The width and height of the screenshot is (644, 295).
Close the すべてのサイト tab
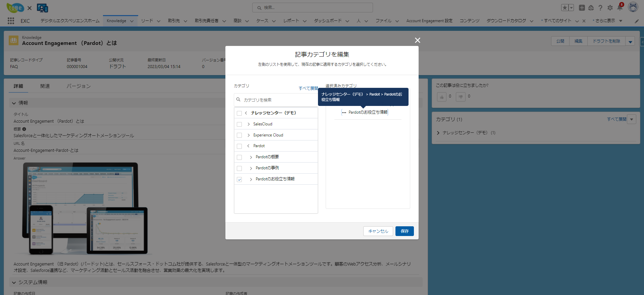[x=584, y=21]
